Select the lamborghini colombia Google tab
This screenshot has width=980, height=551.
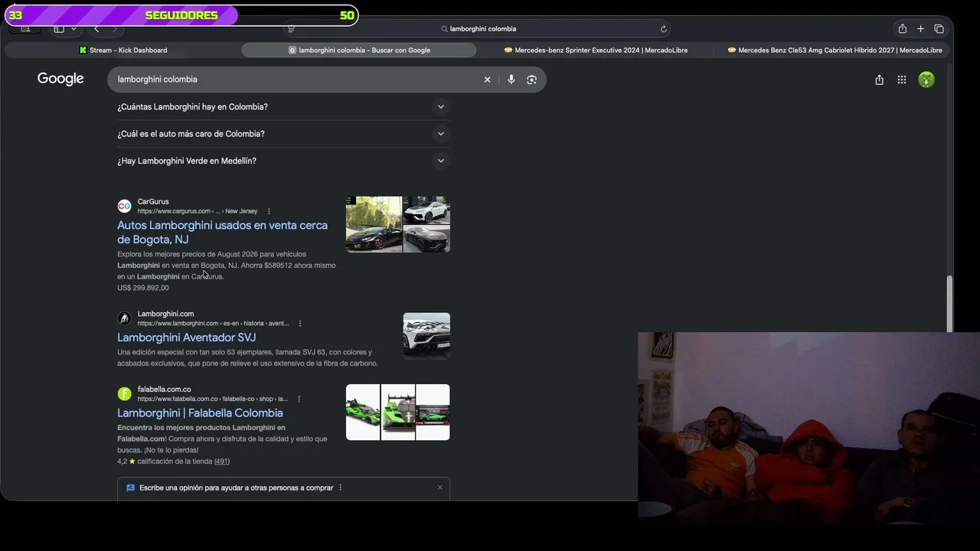pos(359,51)
